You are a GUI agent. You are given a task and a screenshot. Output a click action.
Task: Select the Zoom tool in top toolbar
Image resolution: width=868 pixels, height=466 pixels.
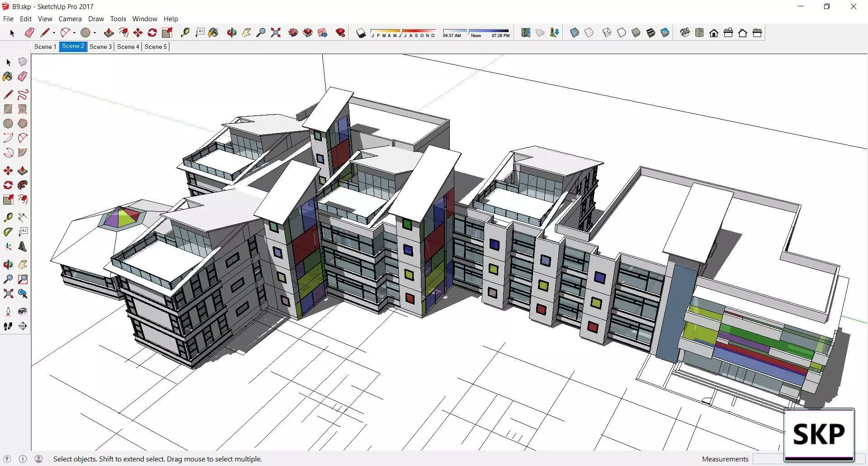pos(261,33)
